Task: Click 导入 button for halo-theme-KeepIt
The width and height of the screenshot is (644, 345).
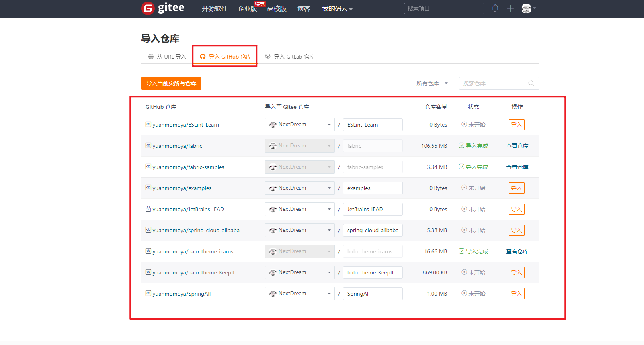Action: click(517, 272)
